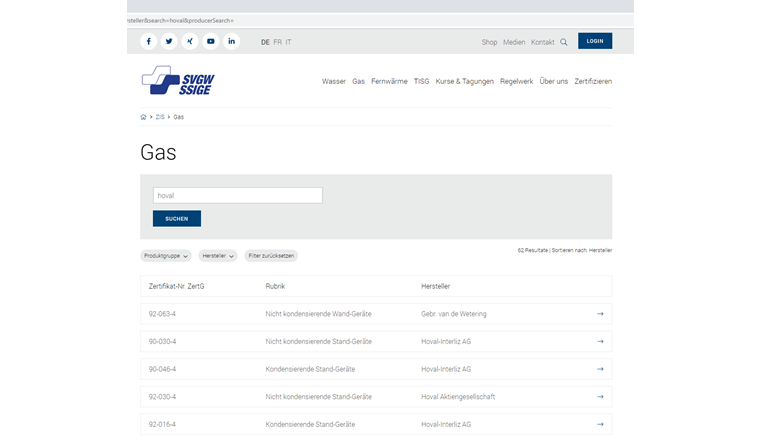This screenshot has width=760, height=440.
Task: Open the Kurse & Tagungen menu
Action: 464,81
